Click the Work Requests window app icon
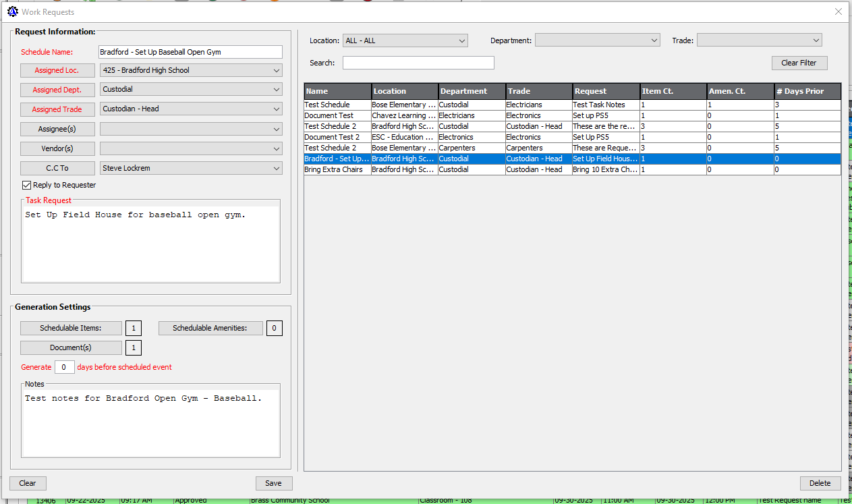Viewport: 852px width, 504px height. click(x=12, y=11)
